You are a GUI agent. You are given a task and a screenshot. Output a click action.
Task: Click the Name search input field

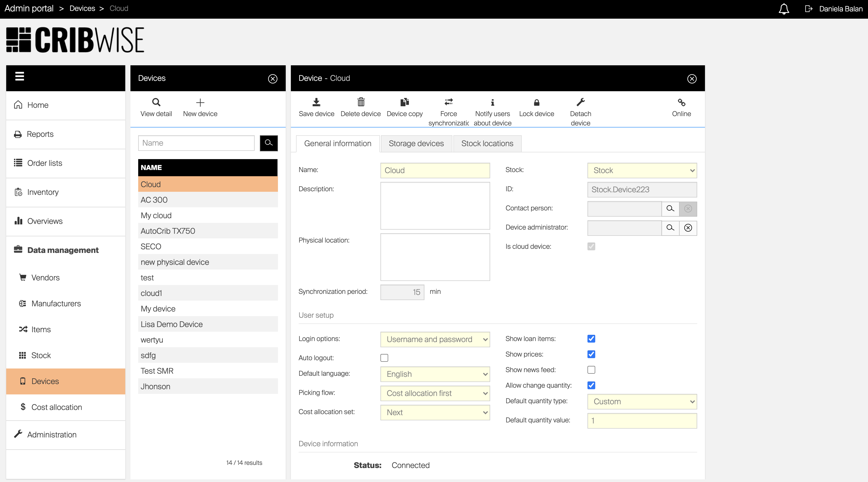(196, 143)
